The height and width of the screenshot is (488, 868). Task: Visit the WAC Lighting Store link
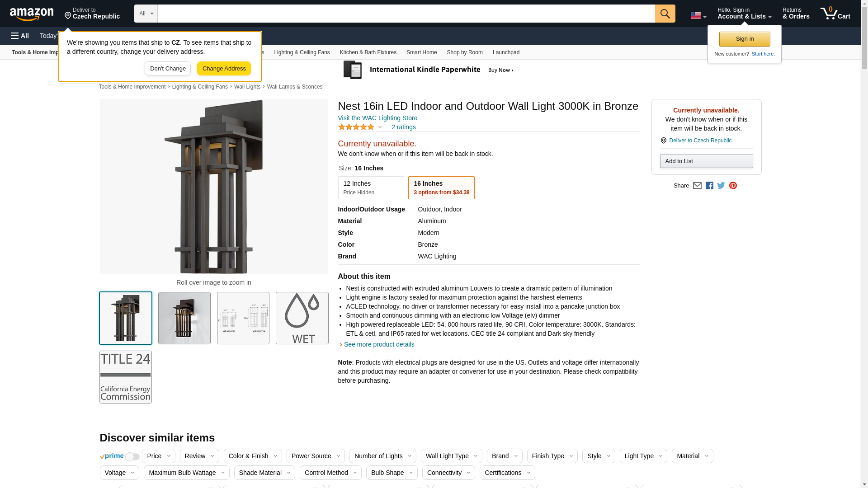point(377,118)
